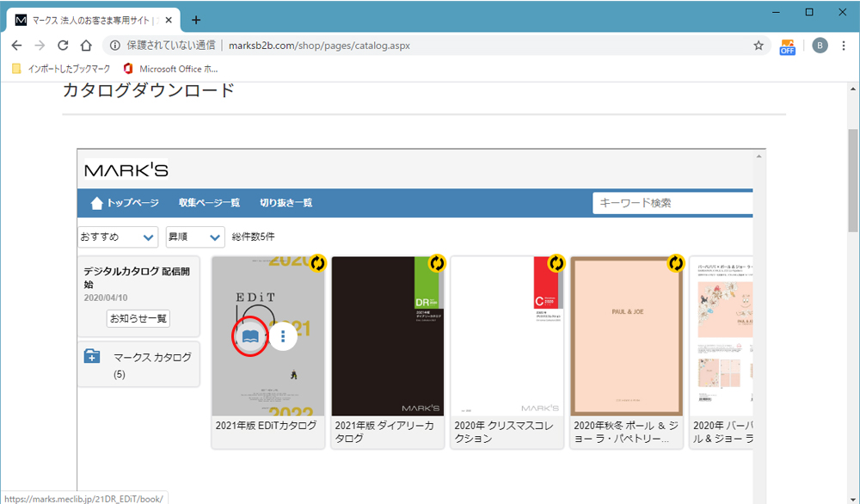Open the profile avatar B

[x=820, y=46]
